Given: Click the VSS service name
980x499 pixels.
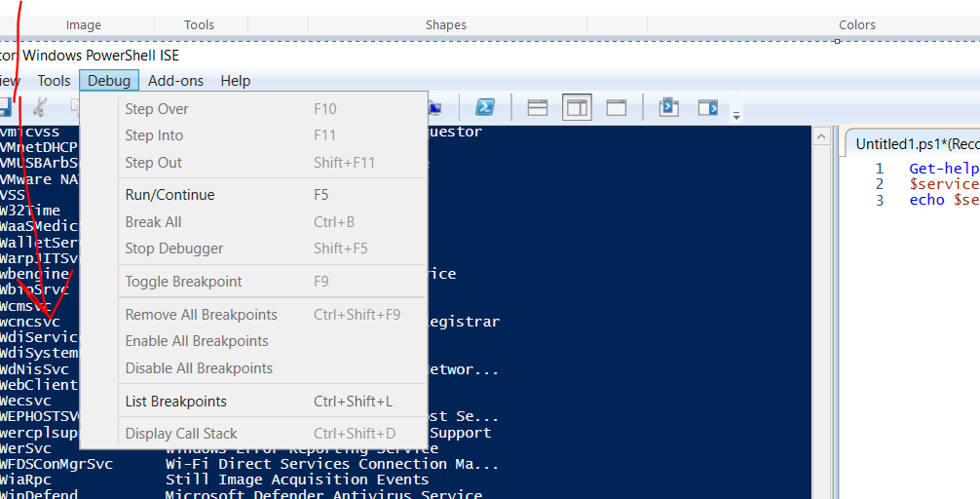Looking at the screenshot, I should [x=13, y=195].
